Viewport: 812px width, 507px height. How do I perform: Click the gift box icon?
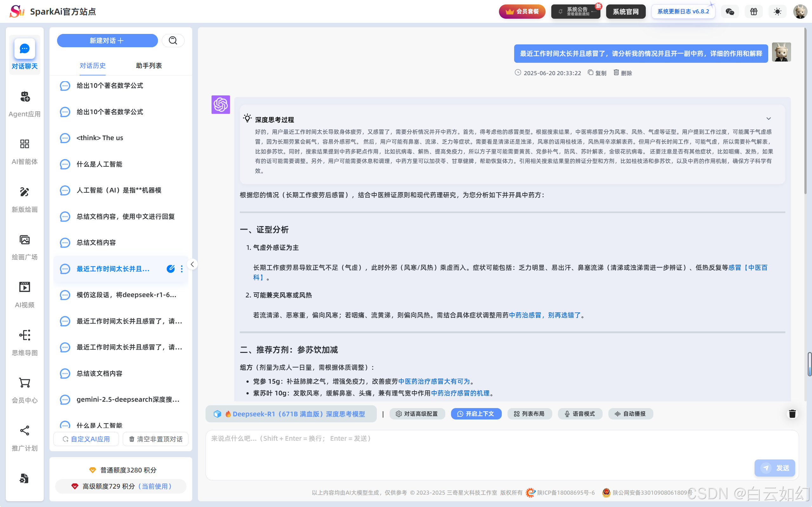(754, 12)
